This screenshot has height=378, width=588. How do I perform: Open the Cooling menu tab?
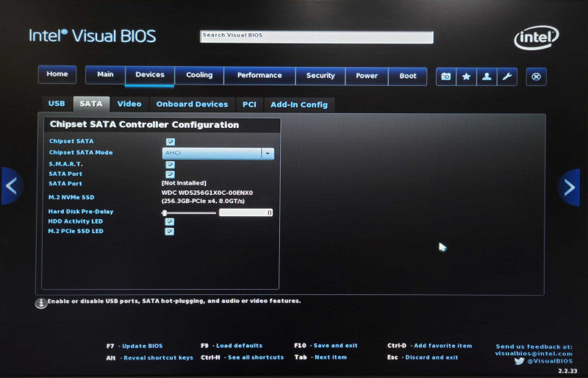click(x=199, y=76)
